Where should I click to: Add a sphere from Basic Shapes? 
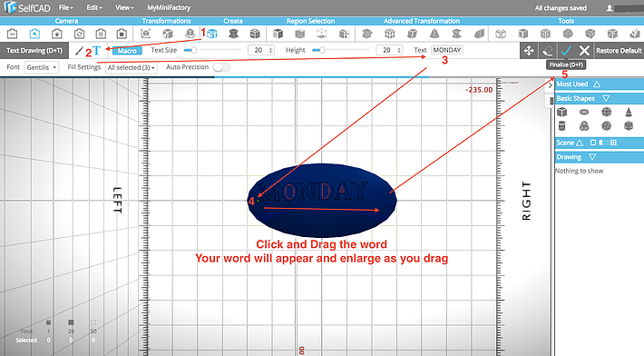tap(606, 112)
